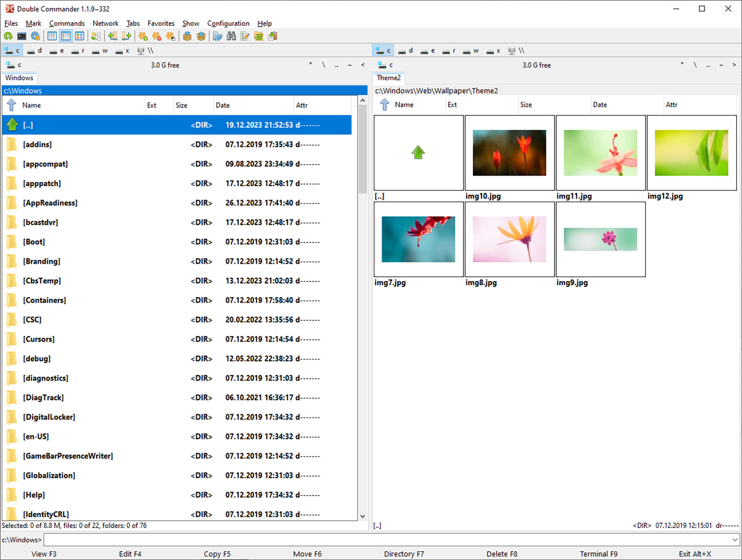742x560 pixels.
Task: Switch to thumbnails view mode icon
Action: (x=80, y=36)
